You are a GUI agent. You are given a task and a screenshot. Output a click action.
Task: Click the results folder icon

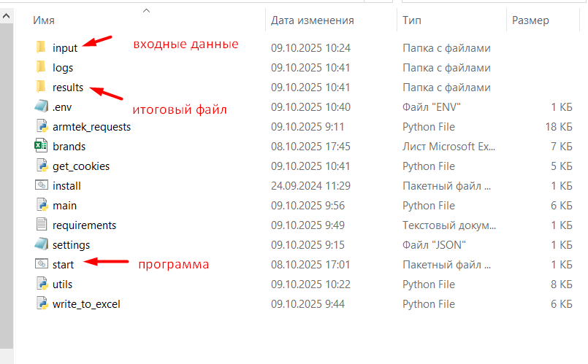41,88
